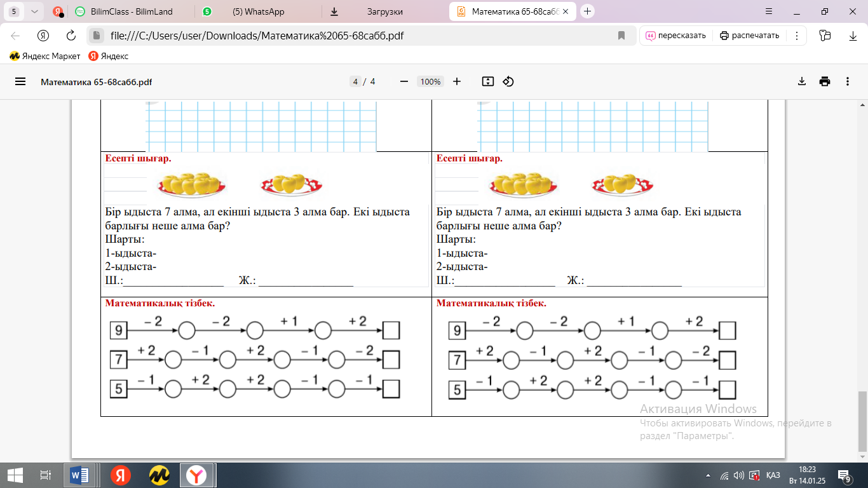Close the Математика 65-68сабб tab
The width and height of the screenshot is (868, 488).
click(566, 11)
